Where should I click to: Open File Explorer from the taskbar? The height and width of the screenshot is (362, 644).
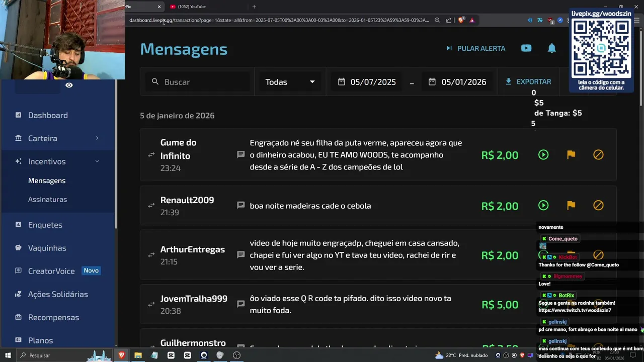tap(138, 355)
